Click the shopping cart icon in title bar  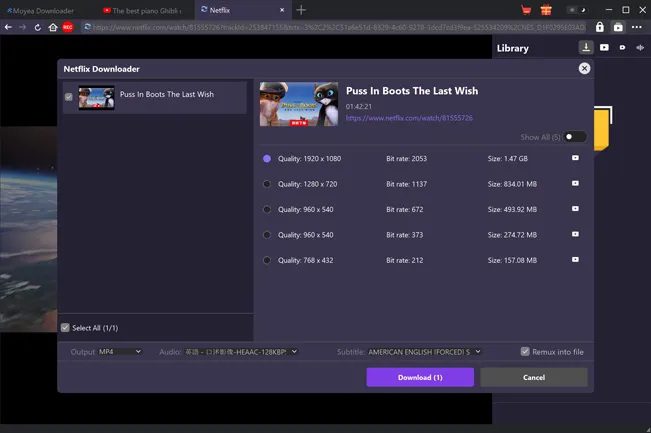point(526,9)
